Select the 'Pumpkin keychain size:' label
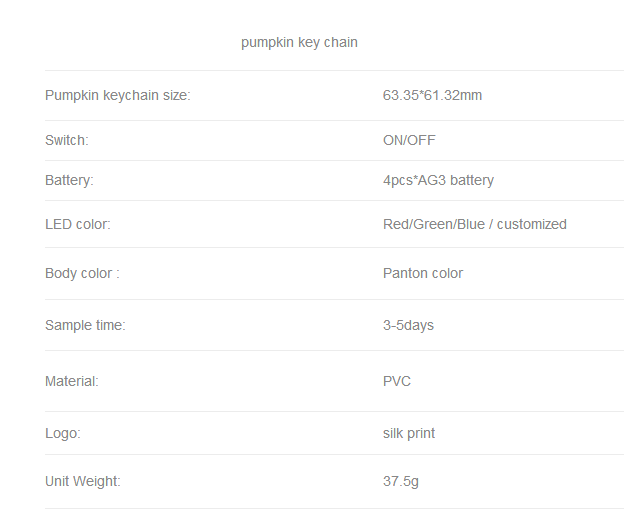The width and height of the screenshot is (624, 527). [x=118, y=96]
